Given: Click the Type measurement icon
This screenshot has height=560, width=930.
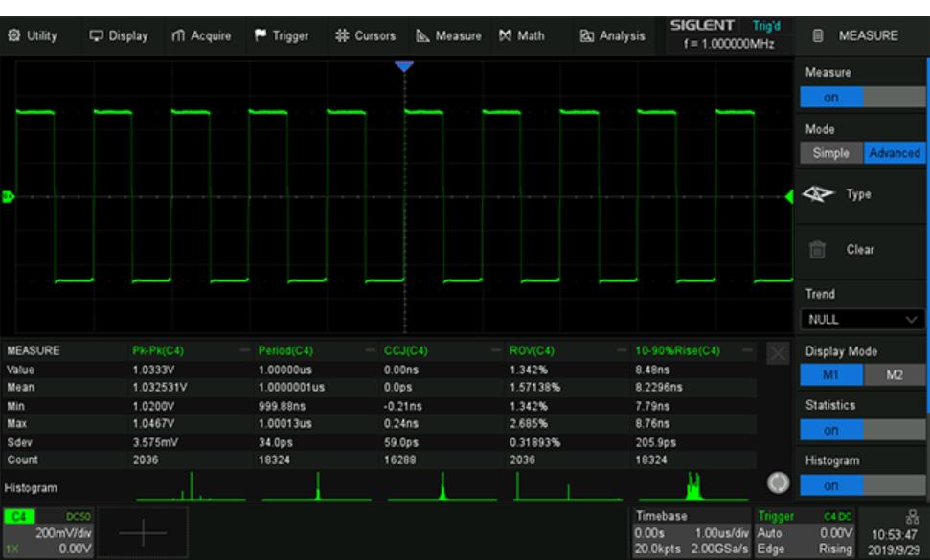Looking at the screenshot, I should [x=818, y=192].
